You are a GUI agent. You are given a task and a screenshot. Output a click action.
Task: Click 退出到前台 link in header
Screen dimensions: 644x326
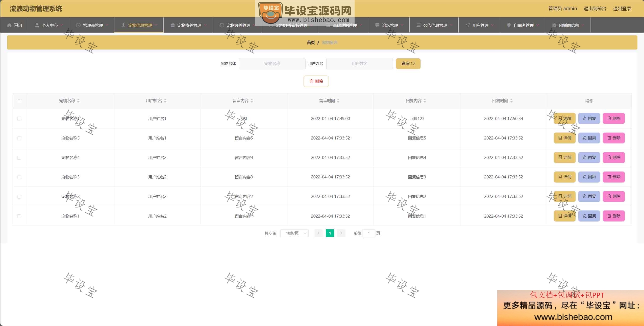click(x=595, y=9)
